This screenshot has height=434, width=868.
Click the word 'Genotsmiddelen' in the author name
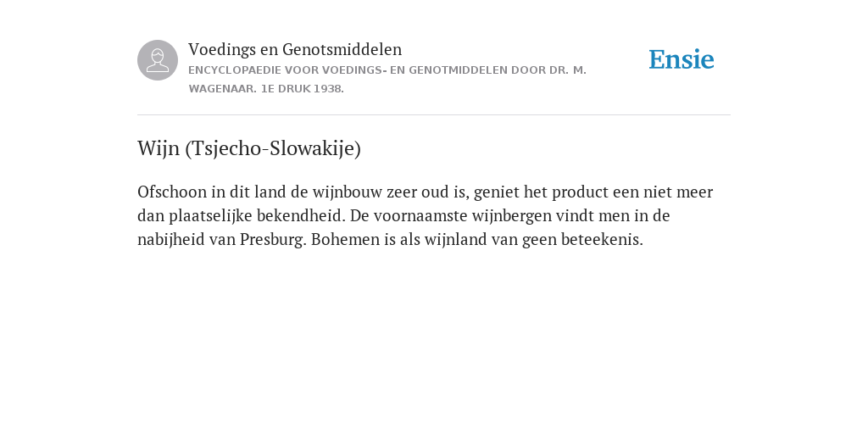pos(342,49)
